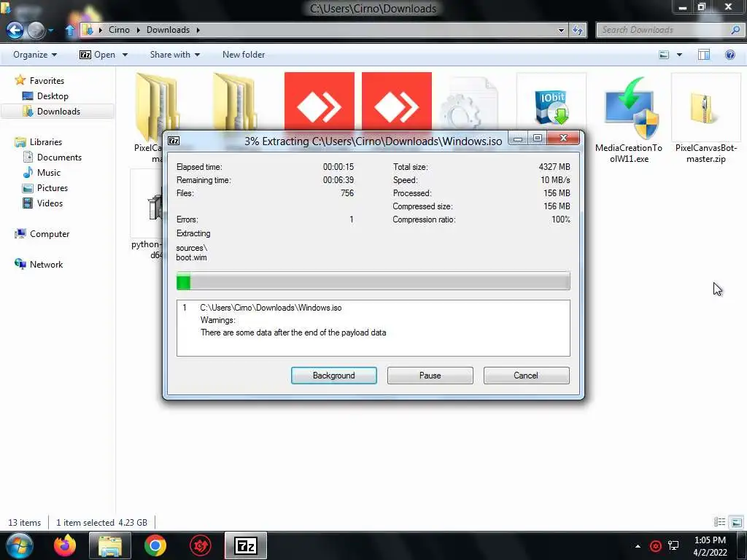The width and height of the screenshot is (747, 560).
Task: Select MediaCreationToolW11.exe file
Action: pyautogui.click(x=628, y=120)
